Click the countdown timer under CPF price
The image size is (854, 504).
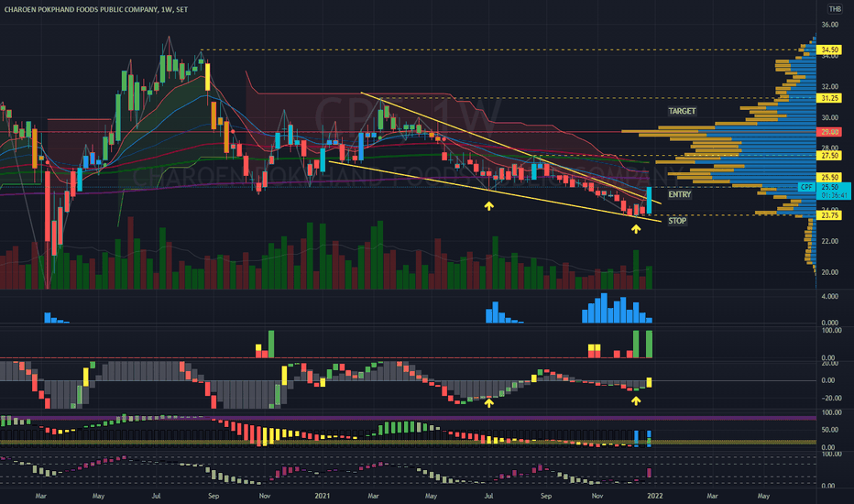tap(833, 195)
